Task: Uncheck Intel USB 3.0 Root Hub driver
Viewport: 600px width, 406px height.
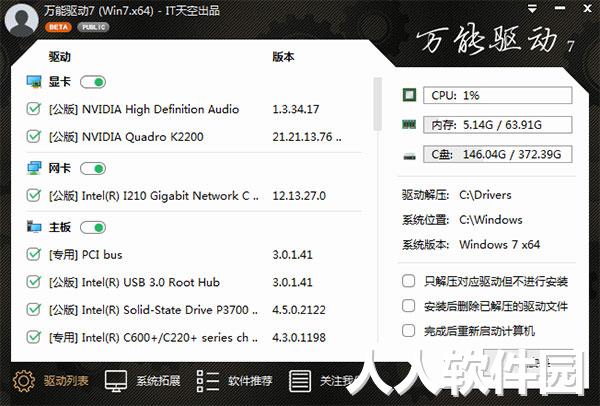Action: 34,282
